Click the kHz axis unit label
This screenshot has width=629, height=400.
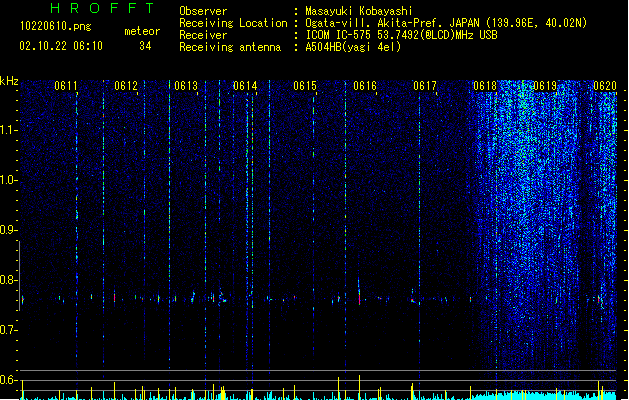click(9, 81)
